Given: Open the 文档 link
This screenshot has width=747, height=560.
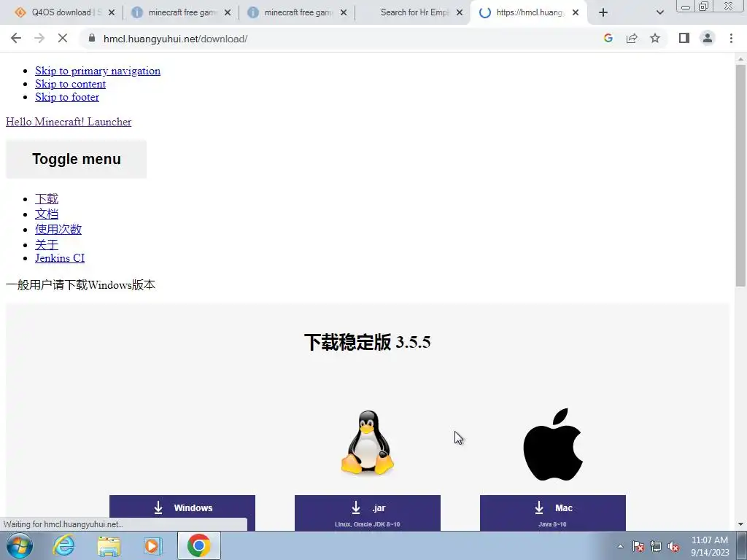Looking at the screenshot, I should pos(47,214).
